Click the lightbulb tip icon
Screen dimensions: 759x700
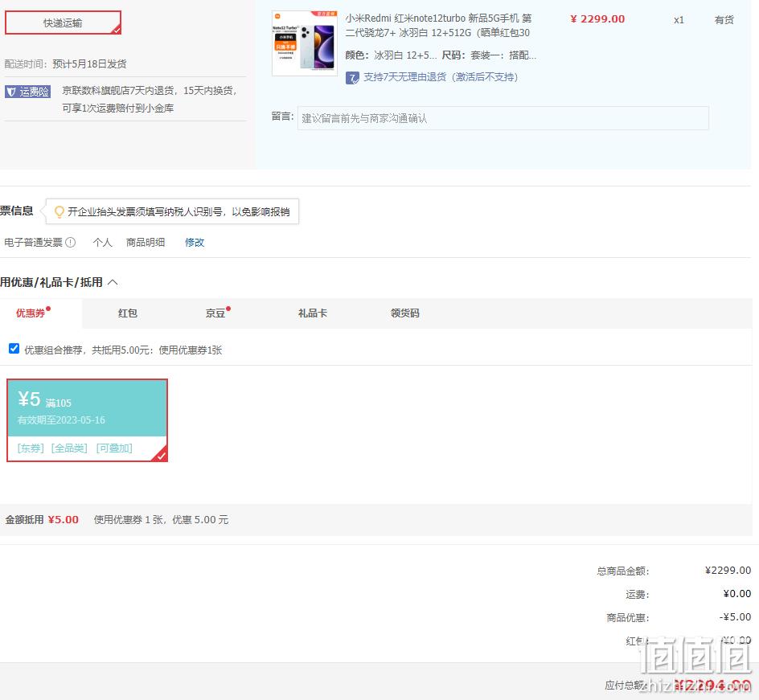[x=59, y=211]
